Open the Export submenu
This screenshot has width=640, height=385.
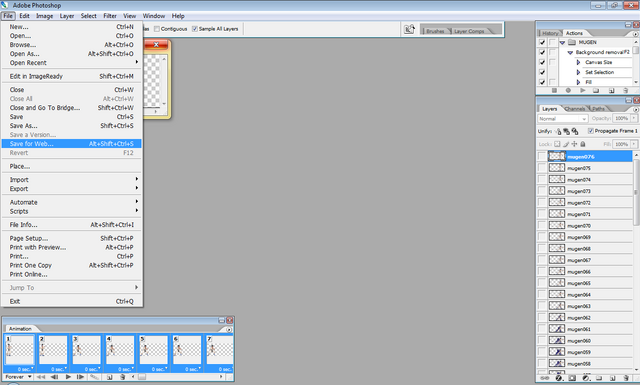(72, 189)
